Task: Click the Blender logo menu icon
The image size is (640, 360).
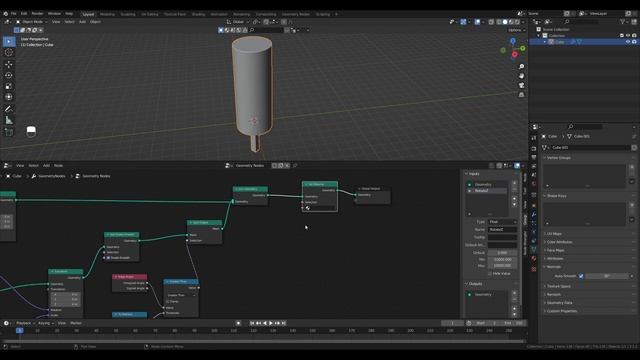Action: tap(5, 13)
